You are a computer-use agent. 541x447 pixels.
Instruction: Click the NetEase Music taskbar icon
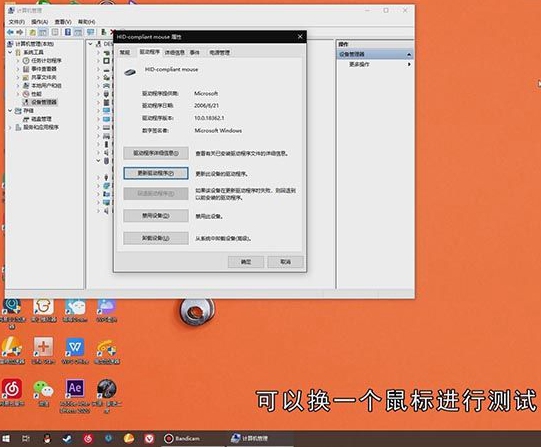(x=88, y=438)
